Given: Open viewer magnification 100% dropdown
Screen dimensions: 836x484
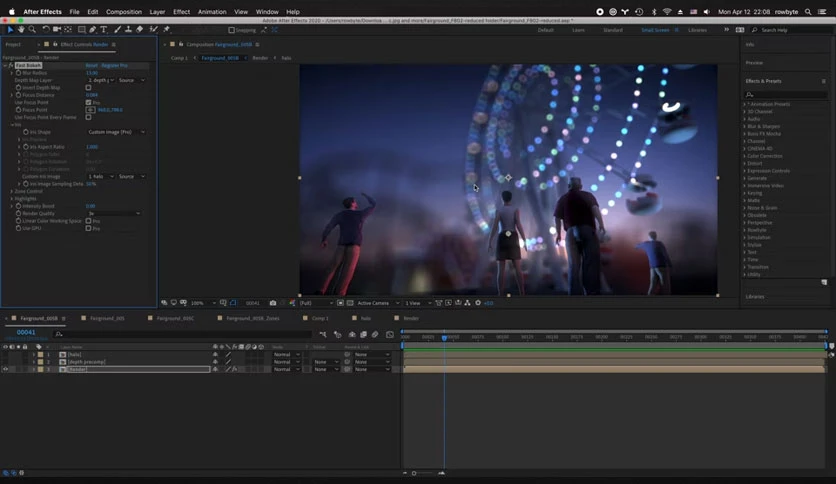Looking at the screenshot, I should (203, 303).
